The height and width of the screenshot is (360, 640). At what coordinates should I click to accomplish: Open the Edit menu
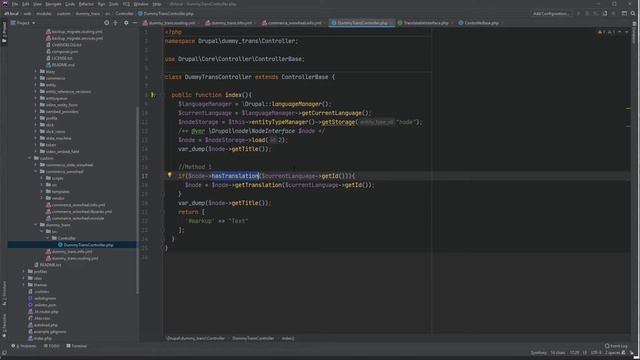click(x=25, y=4)
